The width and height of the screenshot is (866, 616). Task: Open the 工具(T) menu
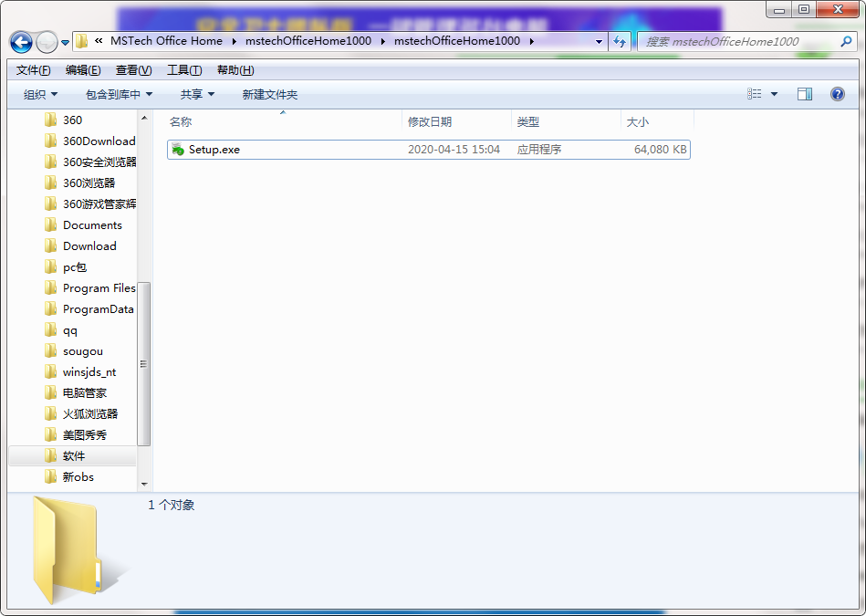point(184,70)
